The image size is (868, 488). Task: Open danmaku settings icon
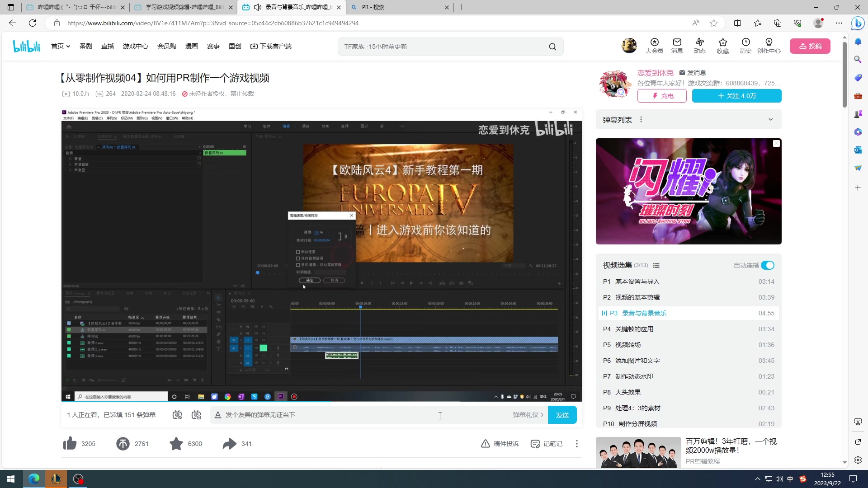(196, 415)
